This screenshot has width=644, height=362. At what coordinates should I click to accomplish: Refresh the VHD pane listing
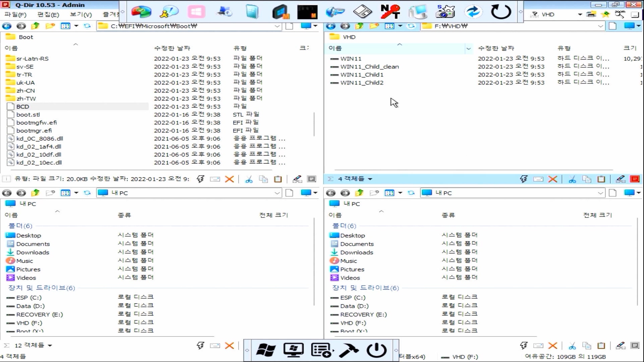[411, 26]
